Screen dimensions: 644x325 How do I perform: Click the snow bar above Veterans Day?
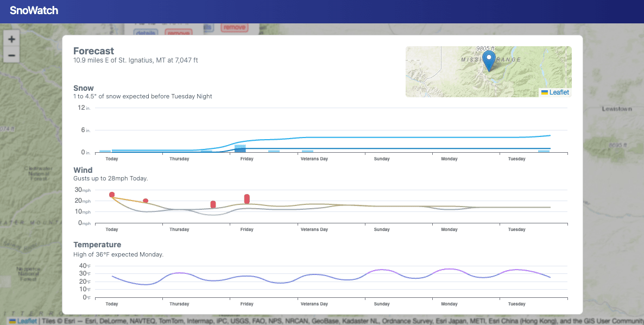307,151
